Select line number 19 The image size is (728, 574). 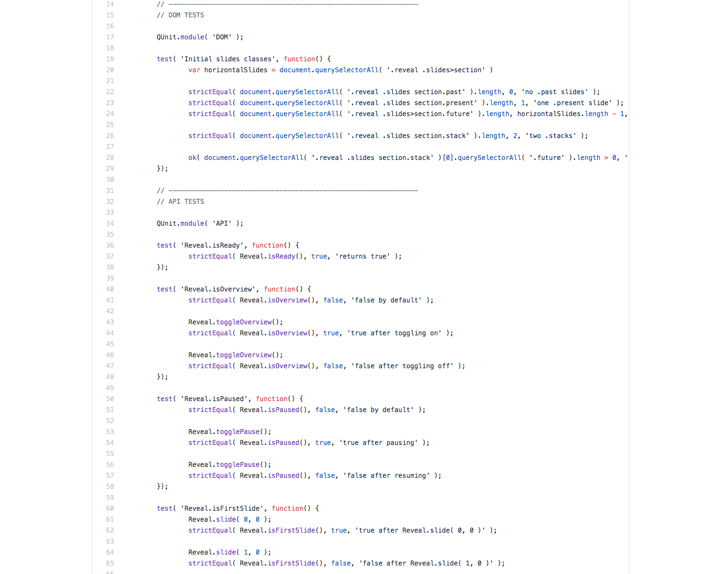[x=110, y=59]
